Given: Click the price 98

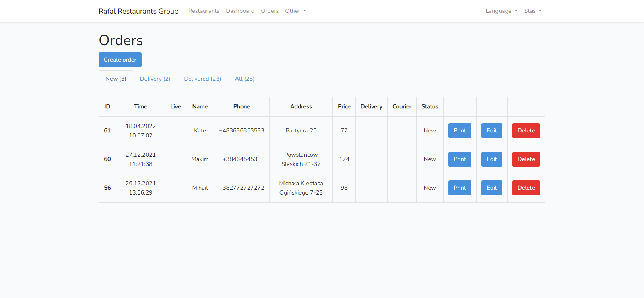Looking at the screenshot, I should [344, 188].
